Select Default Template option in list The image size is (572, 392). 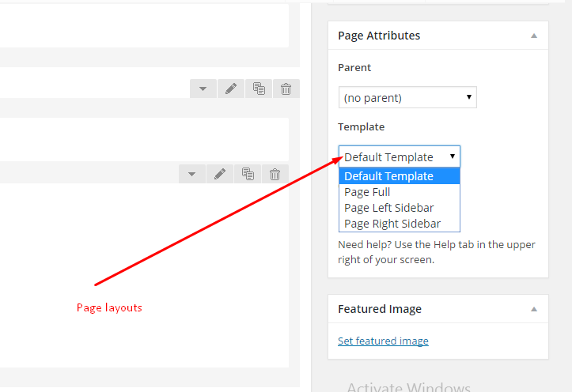(x=400, y=176)
